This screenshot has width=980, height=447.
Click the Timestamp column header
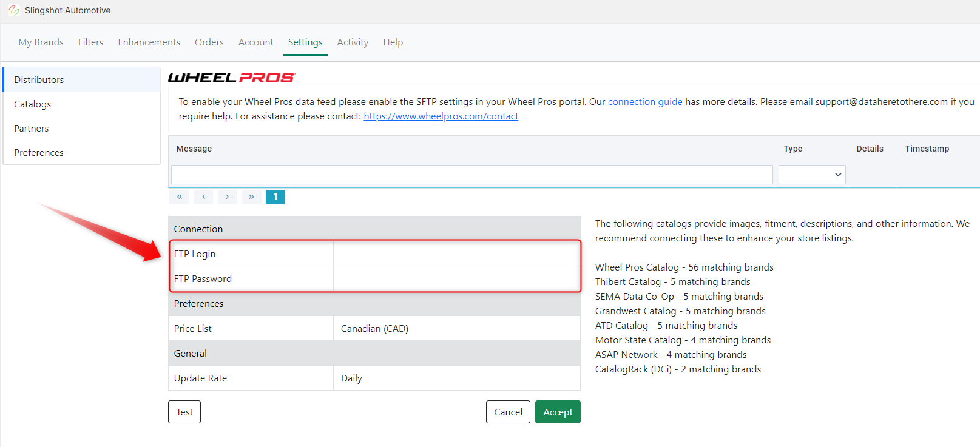pyautogui.click(x=927, y=149)
